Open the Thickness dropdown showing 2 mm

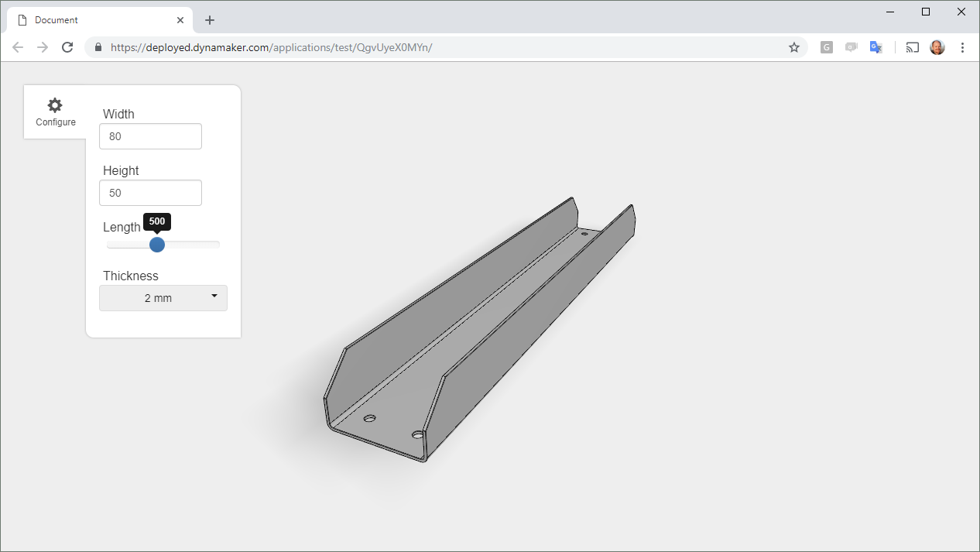click(x=163, y=298)
